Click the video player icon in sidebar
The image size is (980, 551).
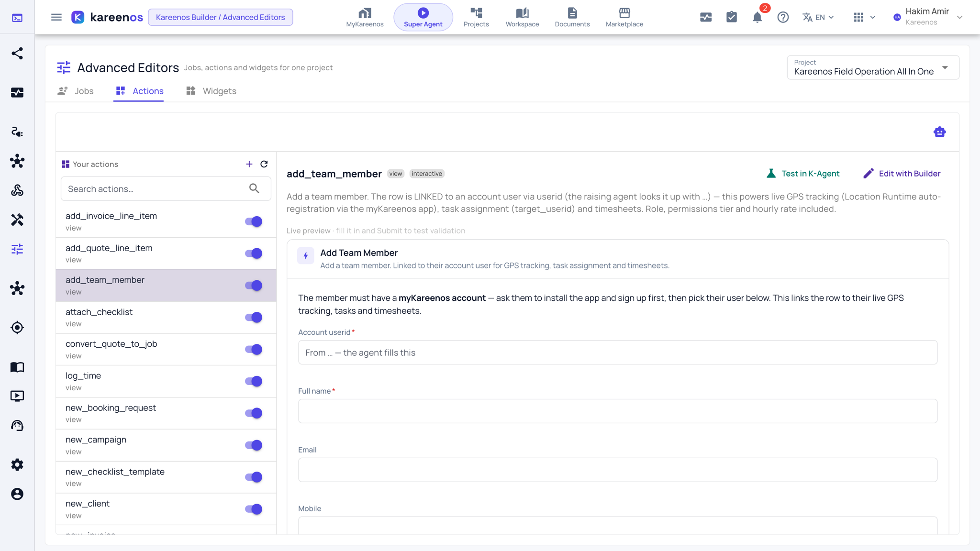tap(17, 396)
